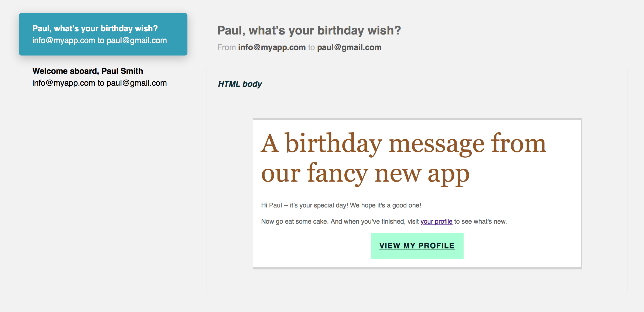Click the 'HTML body' section heading
Viewport: 644px width, 312px height.
click(x=240, y=84)
